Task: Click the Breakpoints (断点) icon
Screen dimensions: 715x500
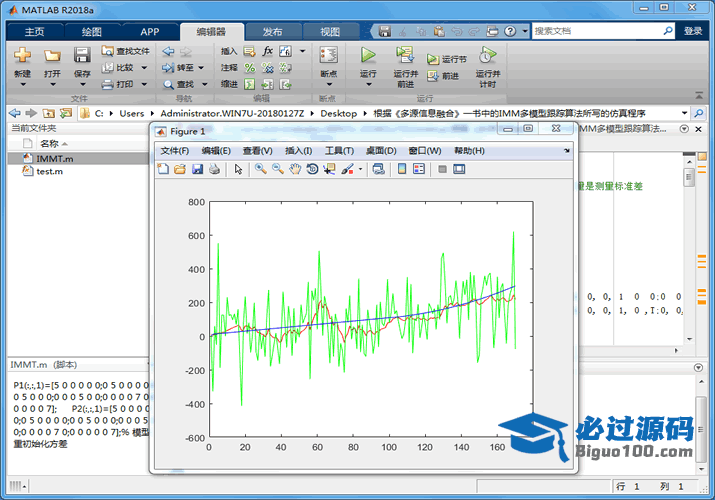Action: click(x=328, y=55)
